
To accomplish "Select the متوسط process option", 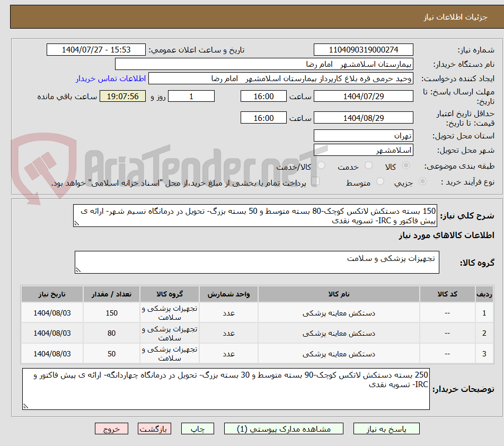I will click(379, 181).
